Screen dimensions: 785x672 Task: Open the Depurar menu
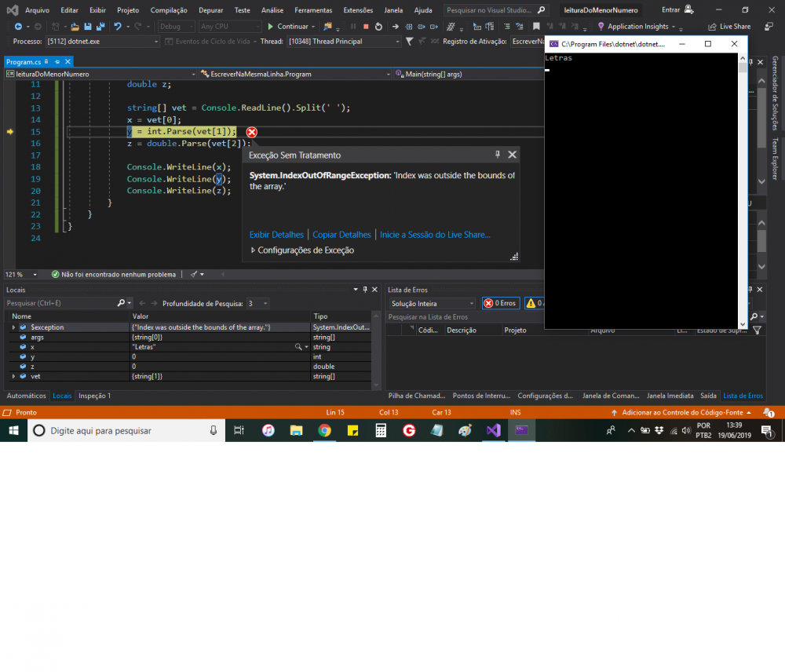click(210, 10)
